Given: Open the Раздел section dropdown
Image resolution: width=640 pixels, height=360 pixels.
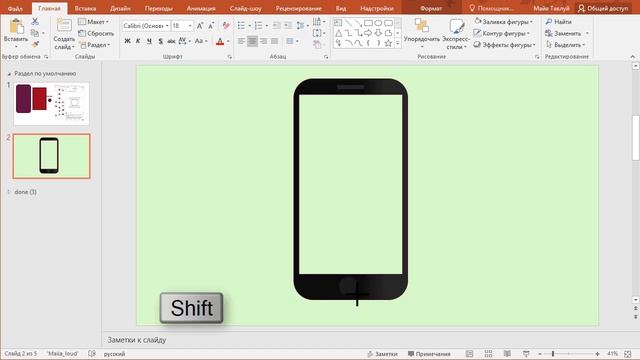Looking at the screenshot, I should (95, 45).
